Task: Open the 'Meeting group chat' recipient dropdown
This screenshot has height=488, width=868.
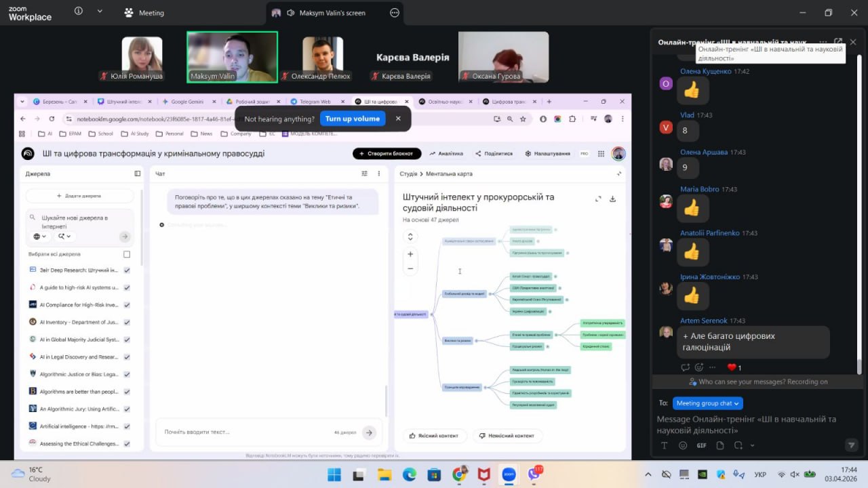Action: coord(708,403)
